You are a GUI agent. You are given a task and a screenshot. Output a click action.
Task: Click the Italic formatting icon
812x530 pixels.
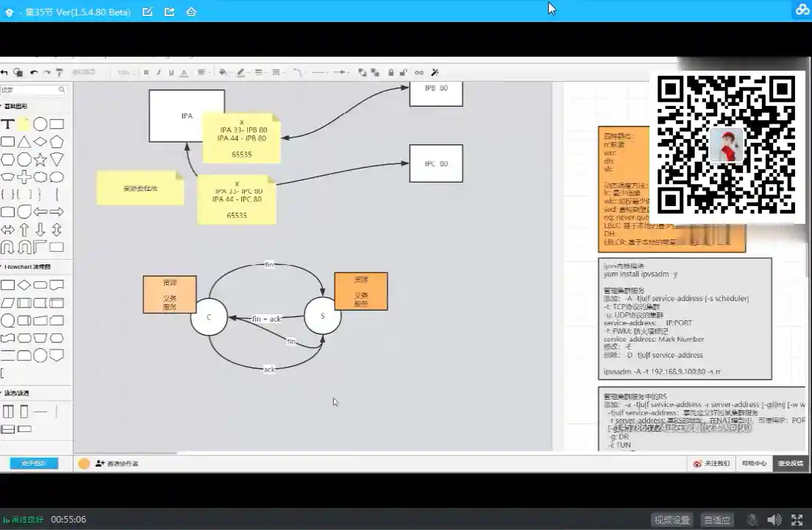click(x=159, y=72)
